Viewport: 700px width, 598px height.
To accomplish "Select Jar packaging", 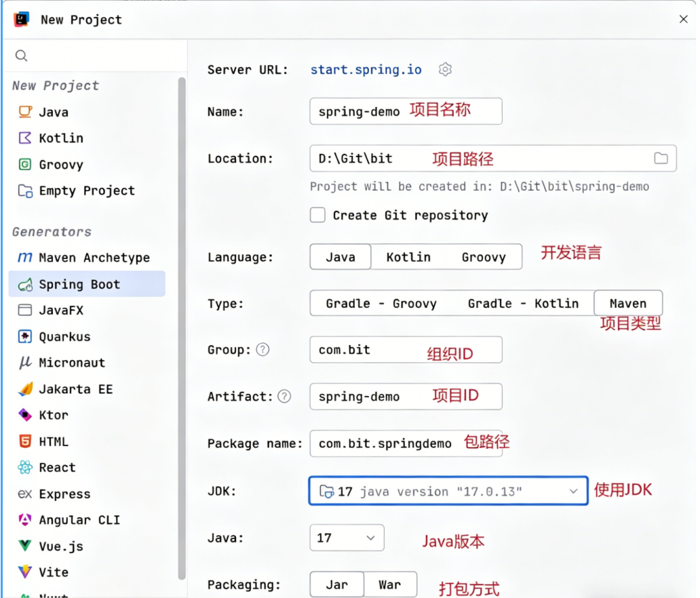I will (336, 584).
